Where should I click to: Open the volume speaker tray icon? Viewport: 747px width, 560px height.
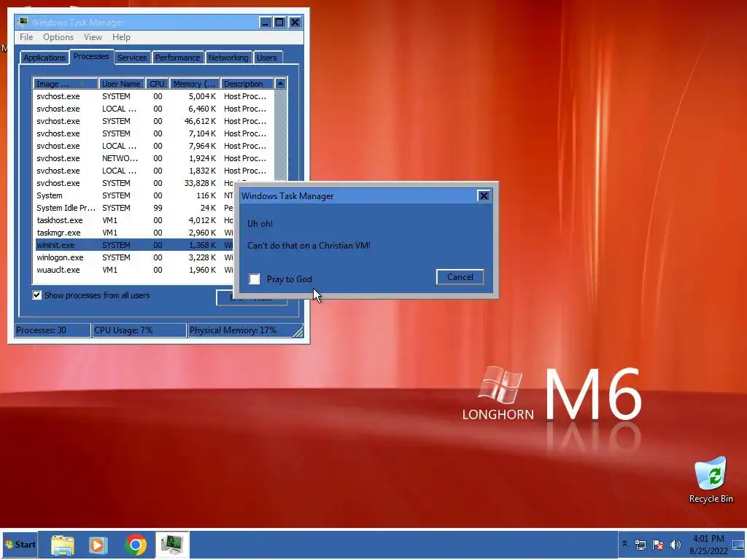coord(675,545)
